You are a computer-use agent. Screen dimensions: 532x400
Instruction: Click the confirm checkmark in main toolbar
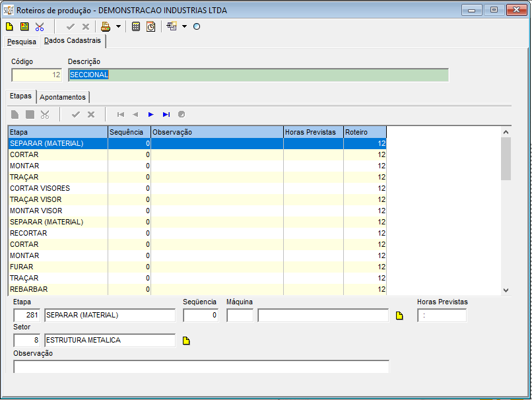coord(71,26)
